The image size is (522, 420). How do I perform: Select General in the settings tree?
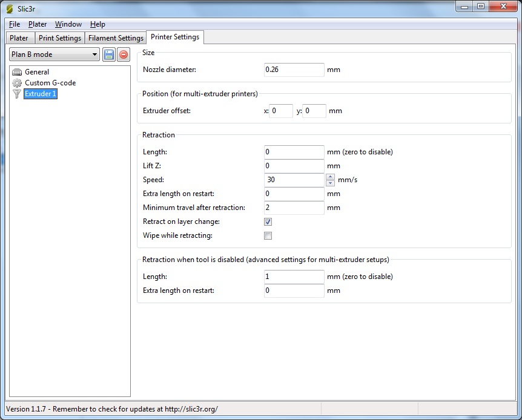[36, 72]
